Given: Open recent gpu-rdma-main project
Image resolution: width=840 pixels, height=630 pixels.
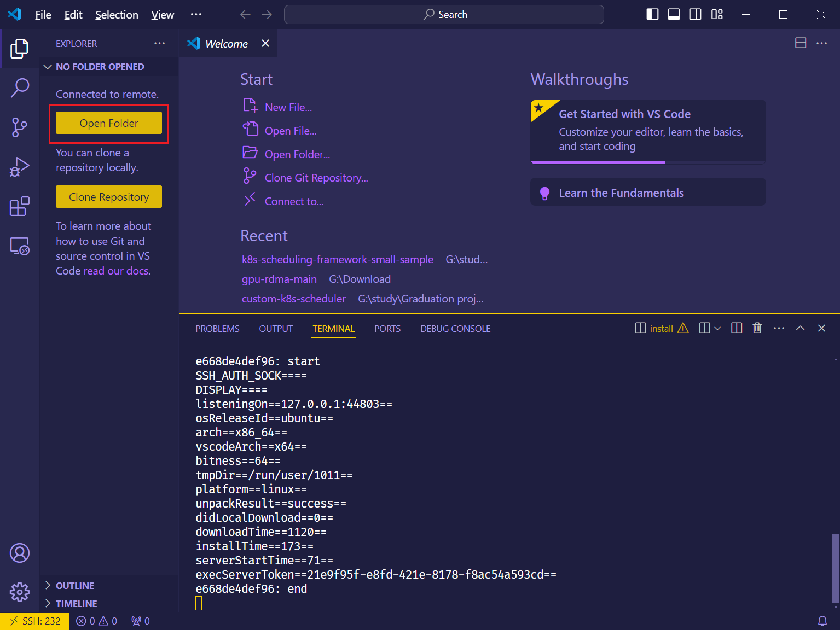Looking at the screenshot, I should click(x=279, y=279).
